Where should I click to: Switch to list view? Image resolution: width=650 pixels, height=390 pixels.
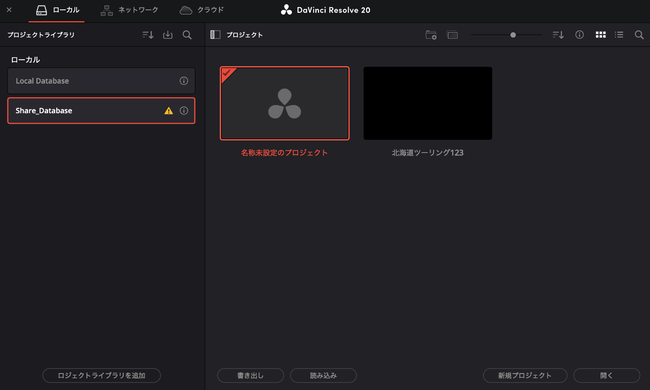click(619, 35)
